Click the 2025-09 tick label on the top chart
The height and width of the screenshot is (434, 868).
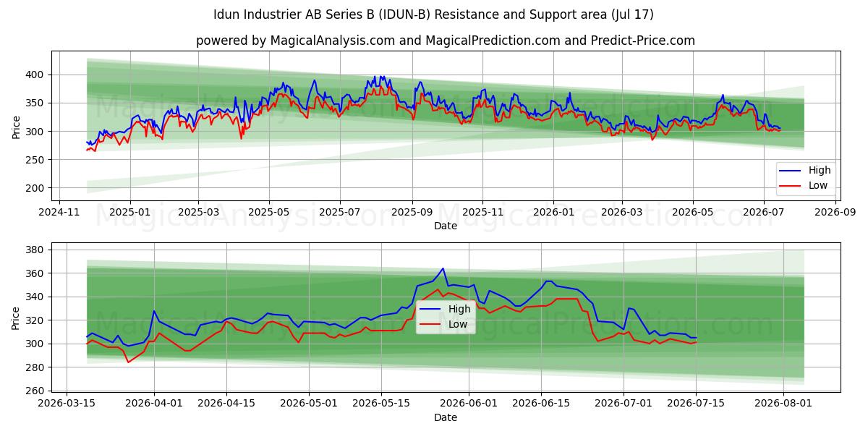(412, 213)
